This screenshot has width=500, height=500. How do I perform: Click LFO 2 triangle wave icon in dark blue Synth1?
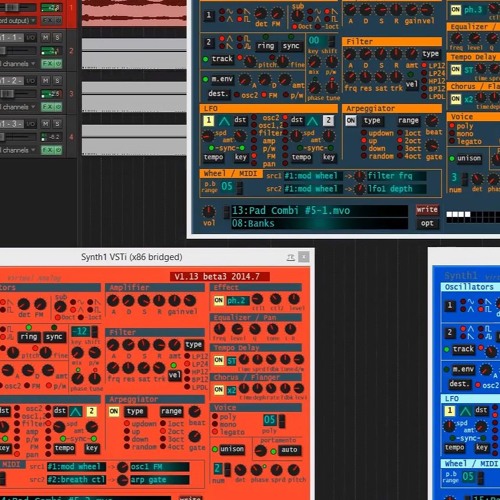point(312,120)
